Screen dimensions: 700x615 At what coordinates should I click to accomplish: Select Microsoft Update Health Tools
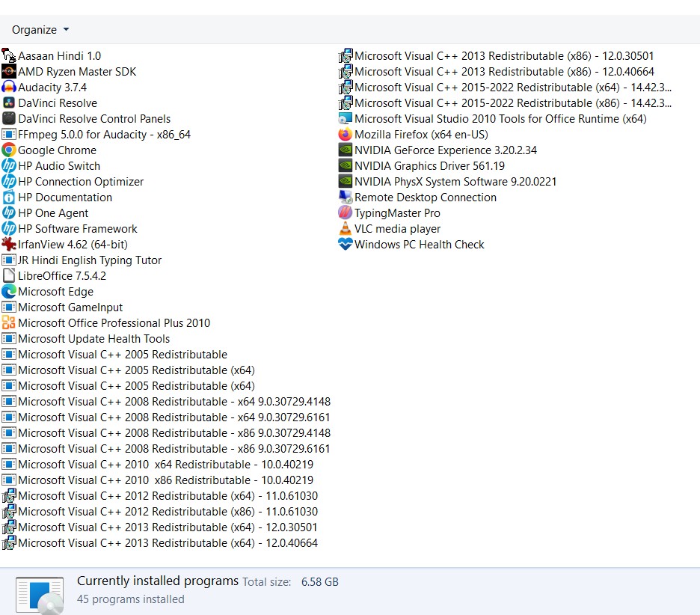[93, 339]
